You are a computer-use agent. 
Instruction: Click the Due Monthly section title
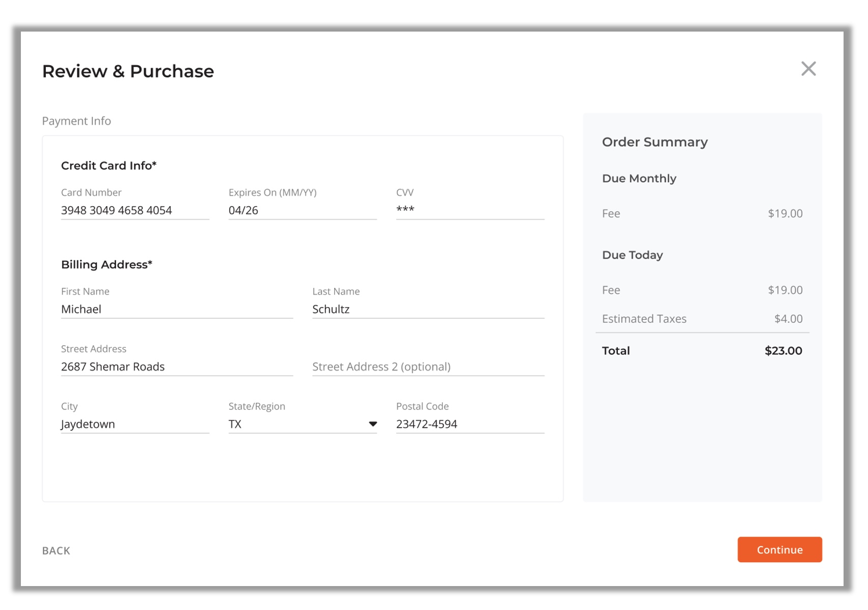coord(639,179)
